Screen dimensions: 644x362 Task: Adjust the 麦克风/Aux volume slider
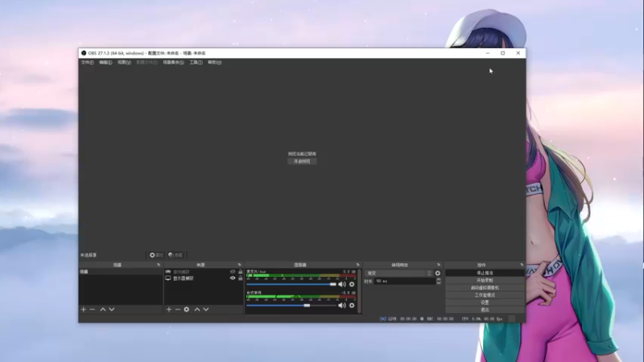(x=291, y=284)
